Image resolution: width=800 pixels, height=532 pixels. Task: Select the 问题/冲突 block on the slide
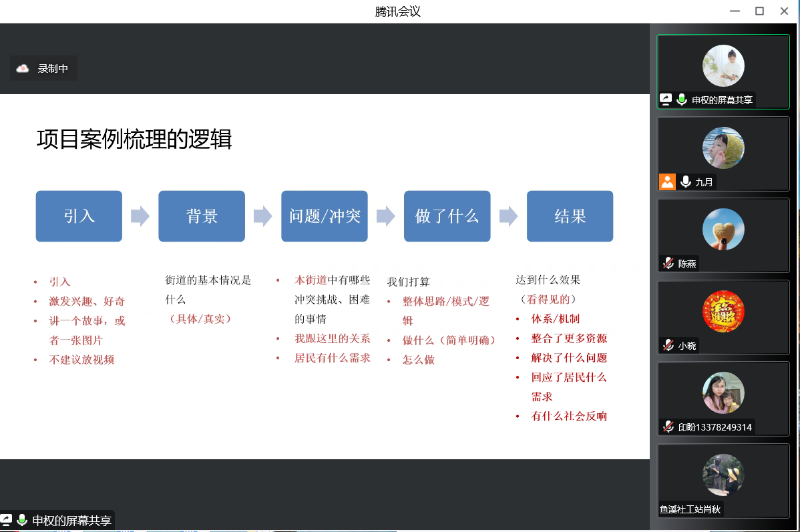point(325,216)
